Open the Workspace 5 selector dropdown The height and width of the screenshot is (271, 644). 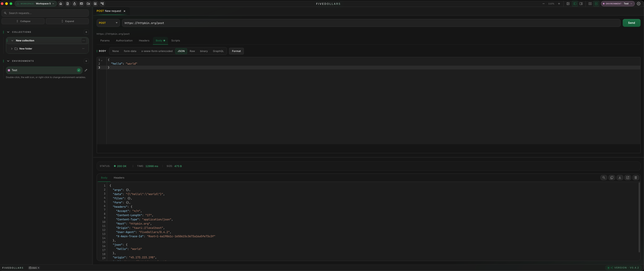36,4
